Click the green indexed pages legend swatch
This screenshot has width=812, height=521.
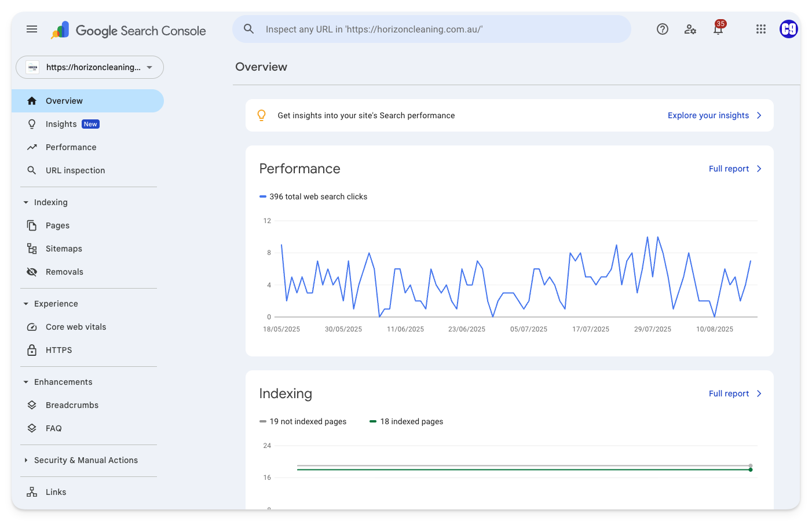[373, 421]
